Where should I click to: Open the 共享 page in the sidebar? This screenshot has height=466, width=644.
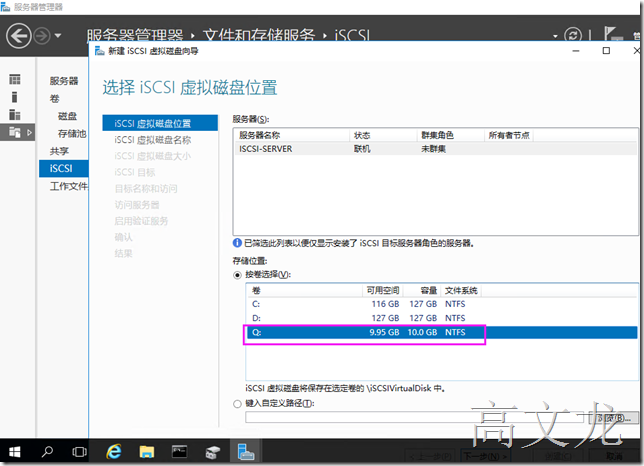[59, 151]
